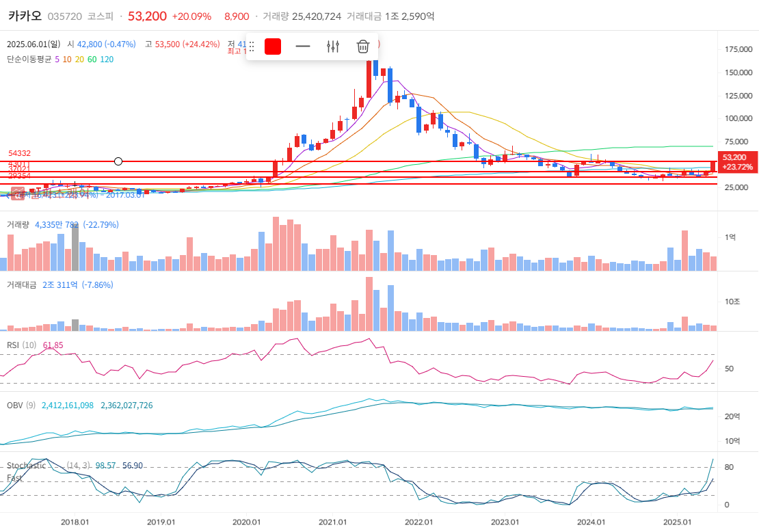Open the red line color swatch
759x532 pixels.
(273, 46)
